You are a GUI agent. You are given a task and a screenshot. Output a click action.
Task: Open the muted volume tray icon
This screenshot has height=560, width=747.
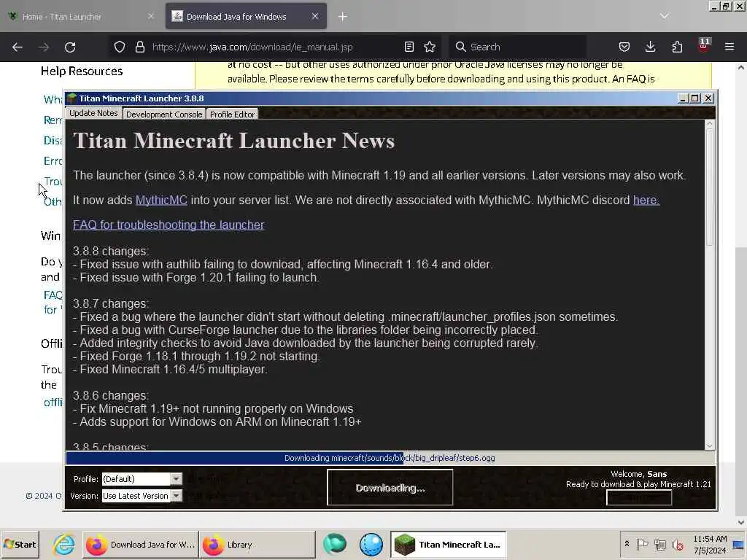(x=678, y=544)
